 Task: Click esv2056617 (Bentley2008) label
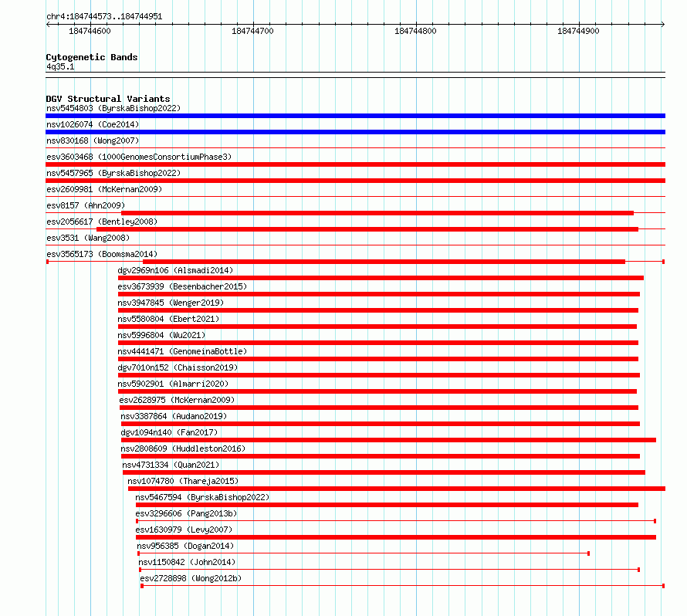[x=102, y=222]
